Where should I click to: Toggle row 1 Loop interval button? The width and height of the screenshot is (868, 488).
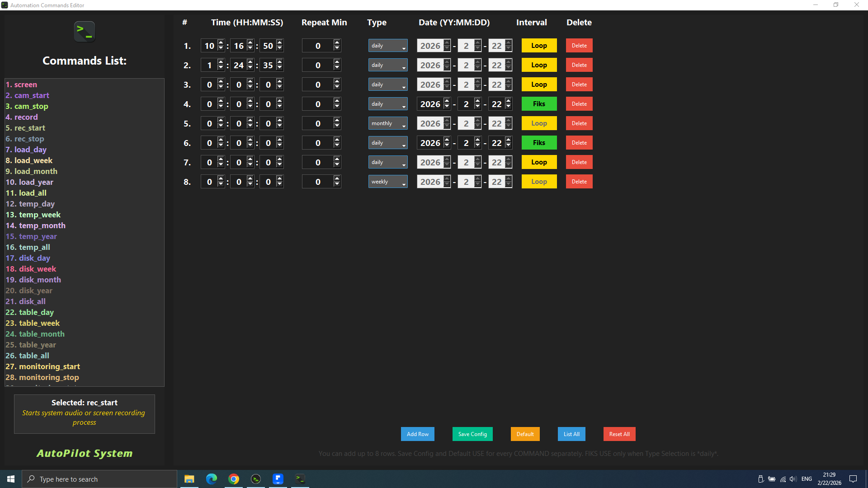(x=539, y=46)
